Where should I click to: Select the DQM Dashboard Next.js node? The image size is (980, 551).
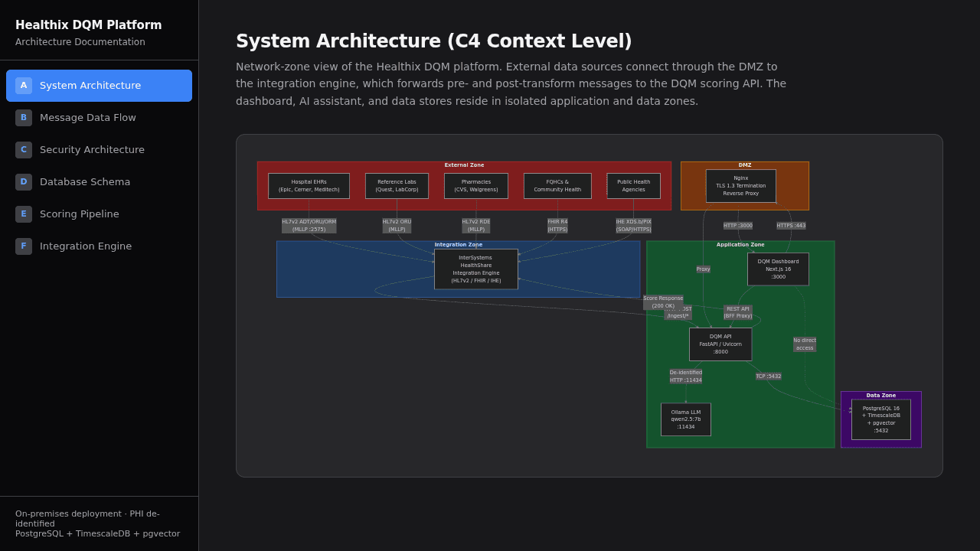778,269
